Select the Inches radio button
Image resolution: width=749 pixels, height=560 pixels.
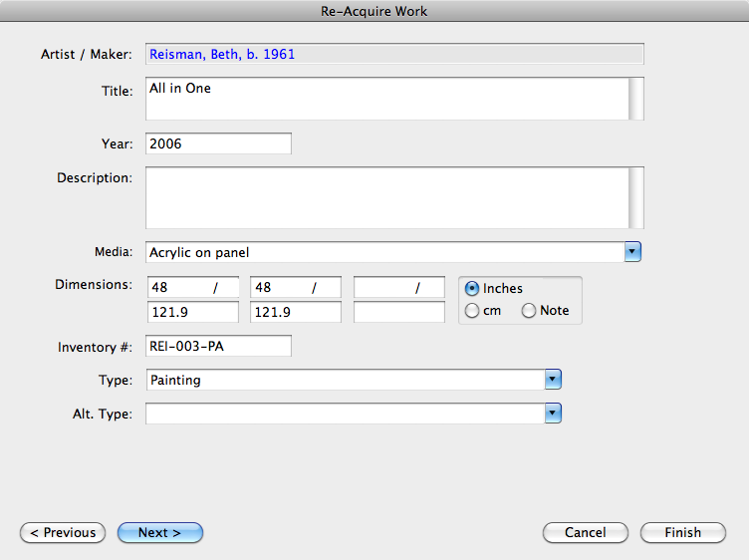point(473,288)
